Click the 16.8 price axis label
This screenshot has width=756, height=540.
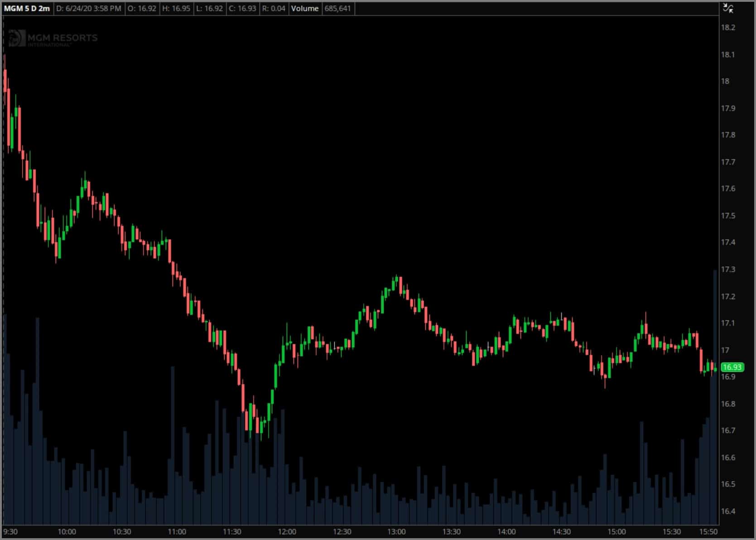[x=728, y=404]
